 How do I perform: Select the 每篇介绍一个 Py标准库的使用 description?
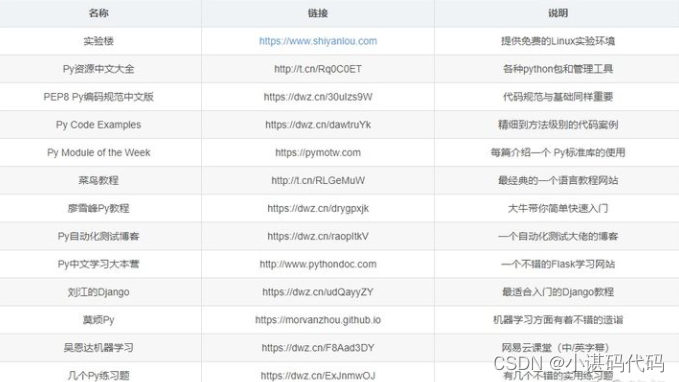tap(558, 152)
